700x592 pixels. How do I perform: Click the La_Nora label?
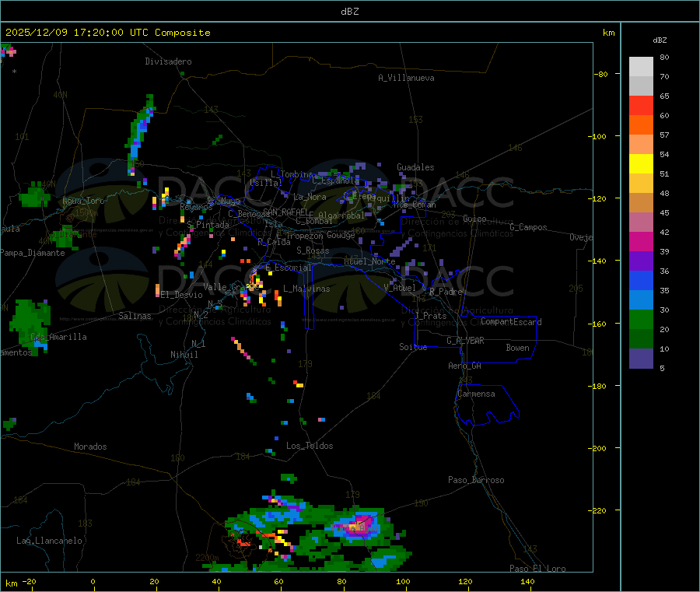[x=310, y=197]
